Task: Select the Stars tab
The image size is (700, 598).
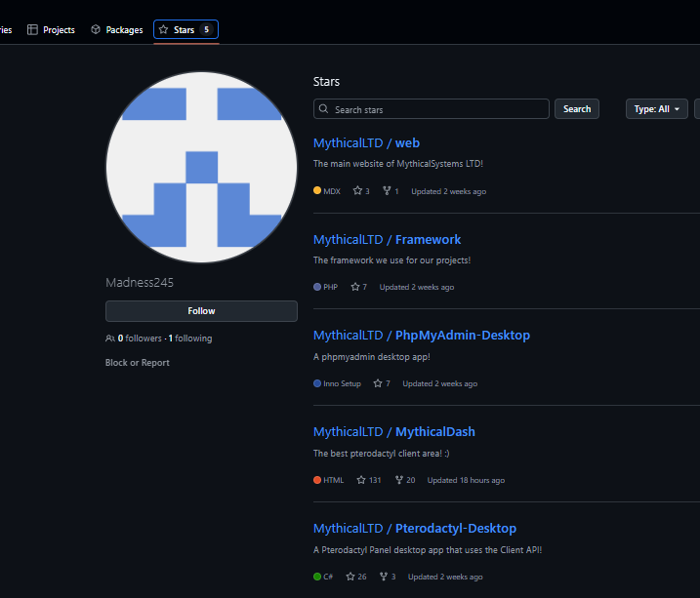Action: [185, 29]
